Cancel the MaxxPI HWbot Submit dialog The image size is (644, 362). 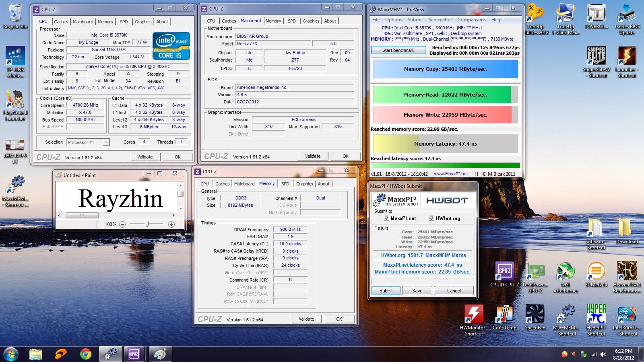tap(454, 291)
